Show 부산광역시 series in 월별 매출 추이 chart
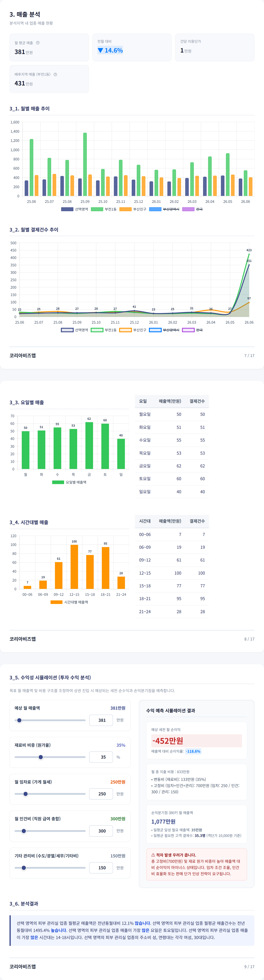 (164, 209)
